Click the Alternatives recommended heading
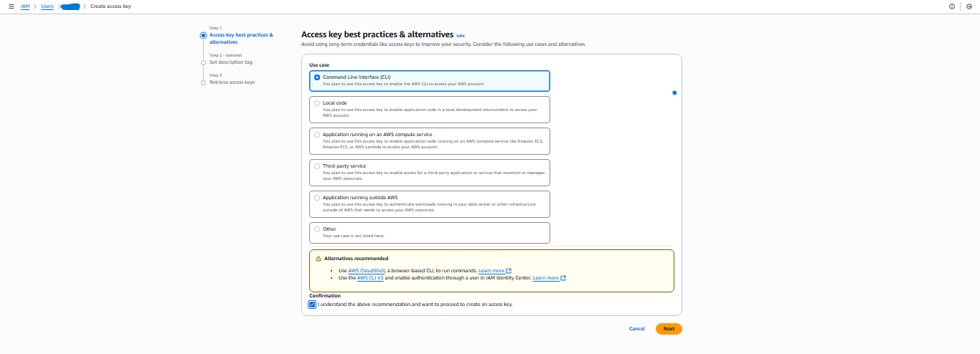 (356, 258)
